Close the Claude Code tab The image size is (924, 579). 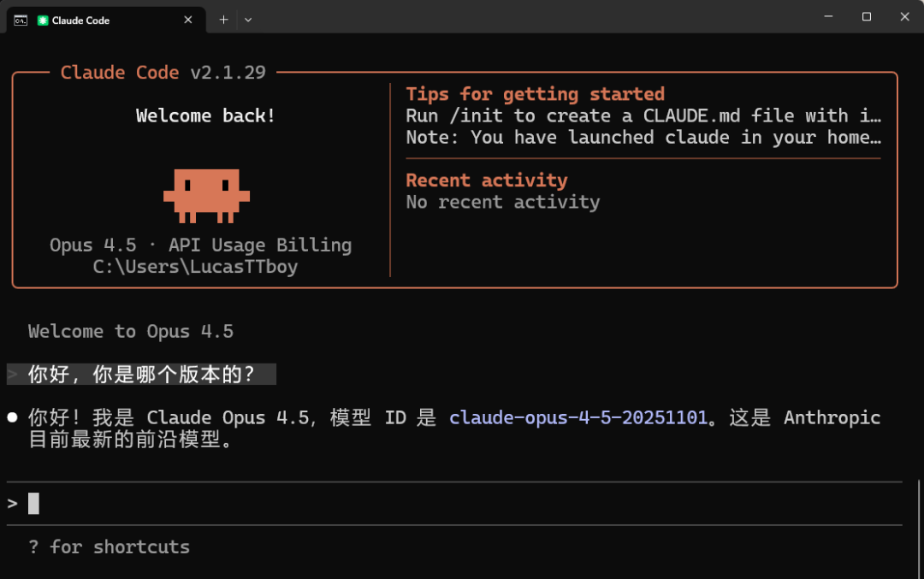tap(188, 20)
